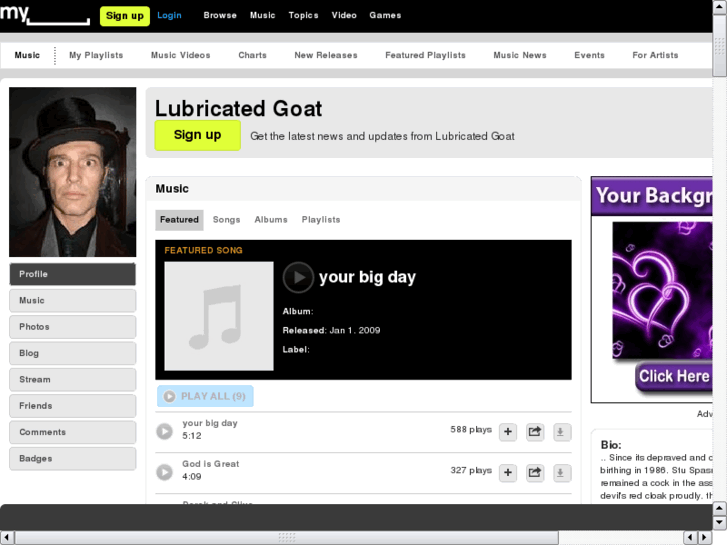727x545 pixels.
Task: Switch to the Albums tab
Action: (x=271, y=219)
